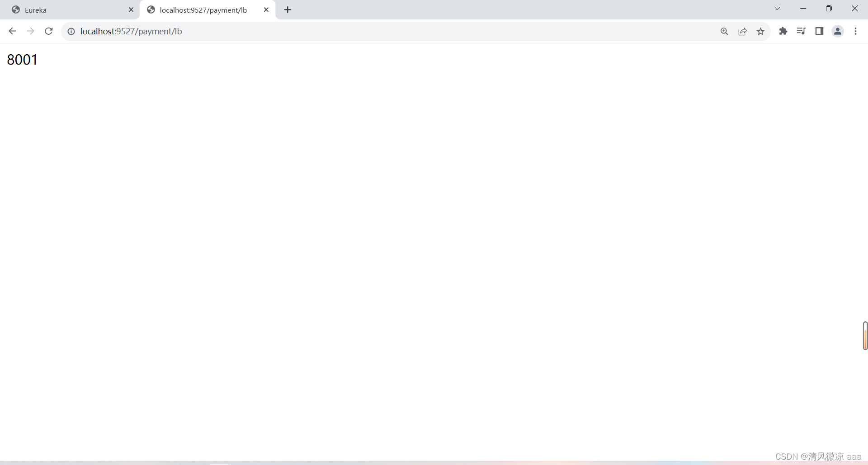This screenshot has height=465, width=868.
Task: Open the Extensions puzzle icon
Action: coord(783,31)
